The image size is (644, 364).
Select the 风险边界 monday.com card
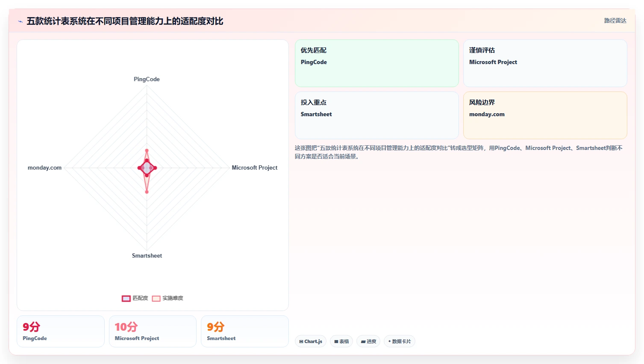point(545,115)
